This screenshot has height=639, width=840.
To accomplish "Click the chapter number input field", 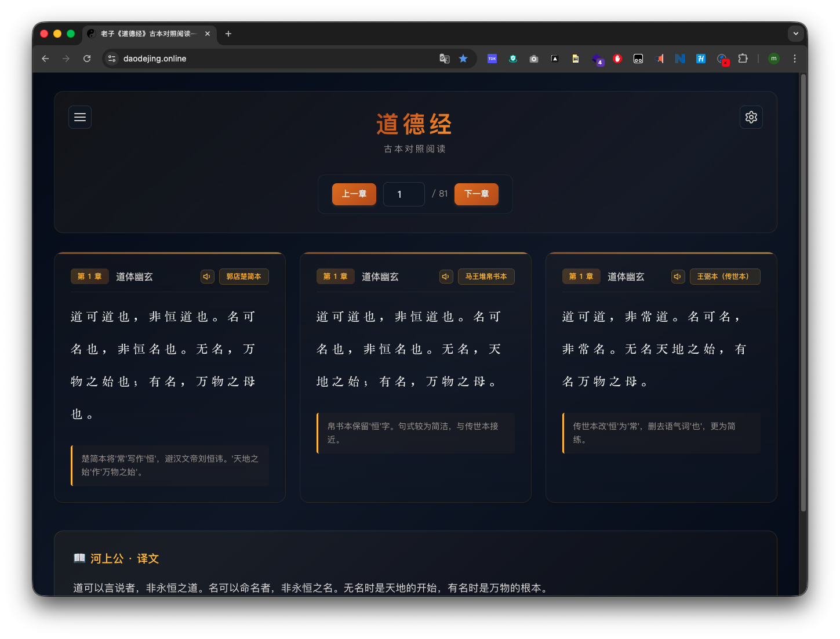I will click(x=403, y=194).
